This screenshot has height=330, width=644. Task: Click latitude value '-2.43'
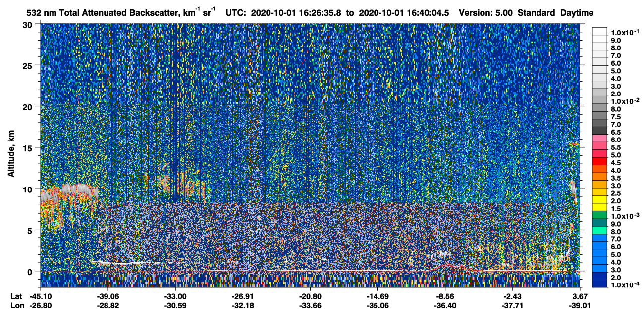pyautogui.click(x=513, y=296)
